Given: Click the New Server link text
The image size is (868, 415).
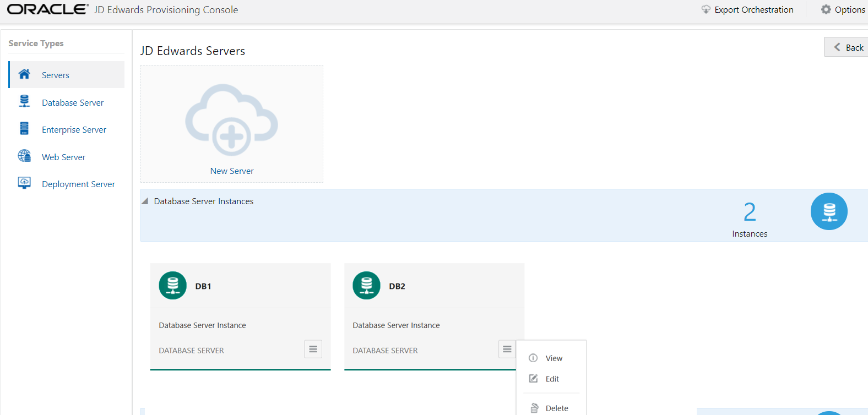Looking at the screenshot, I should click(232, 171).
